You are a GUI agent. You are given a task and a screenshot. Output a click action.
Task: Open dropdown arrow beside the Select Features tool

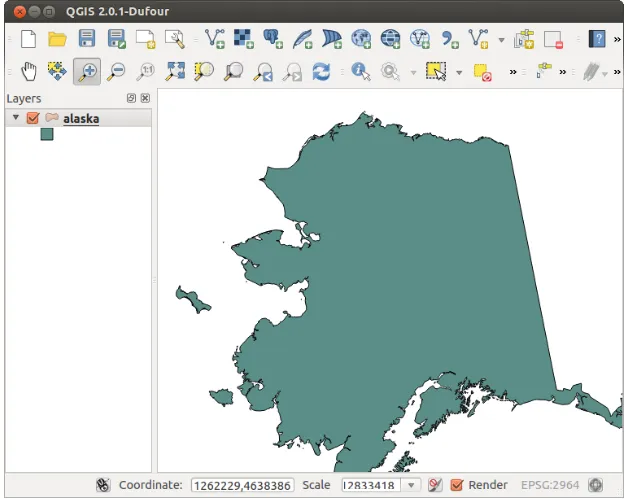tap(459, 72)
